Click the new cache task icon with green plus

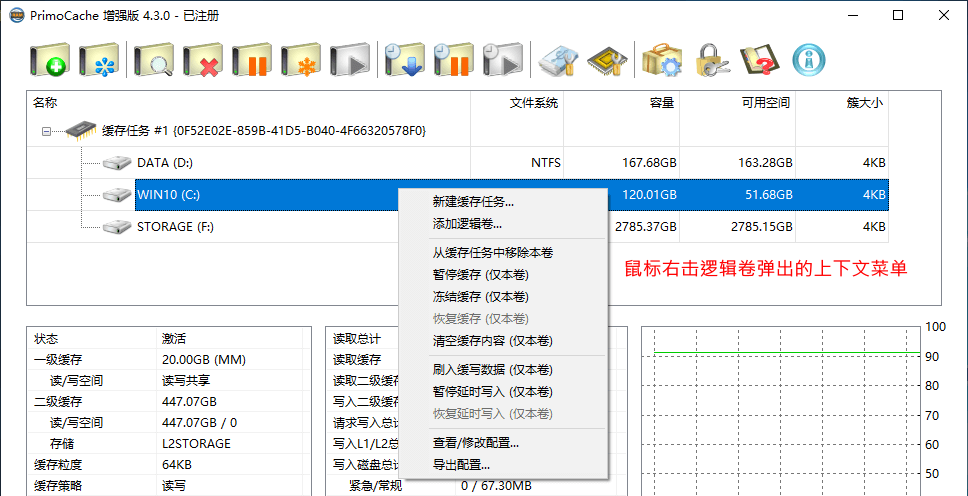(49, 60)
